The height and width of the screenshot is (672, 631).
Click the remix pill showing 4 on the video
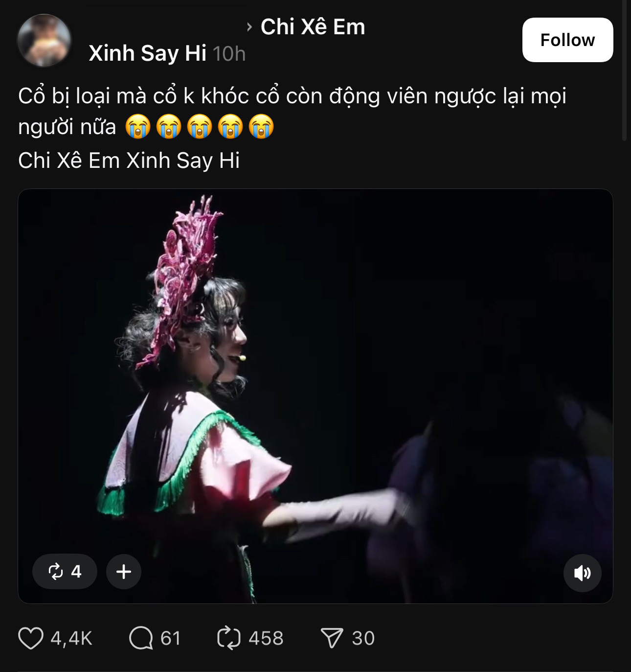point(65,572)
